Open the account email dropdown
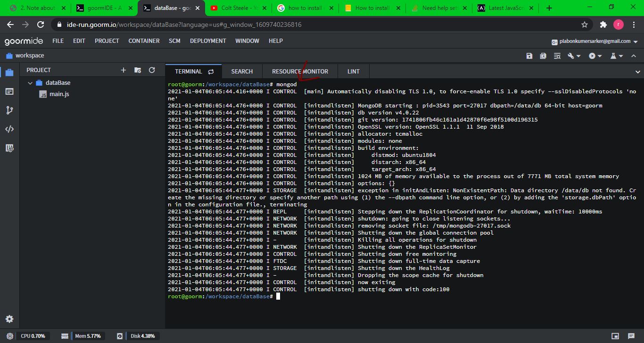This screenshot has width=644, height=343. 595,41
